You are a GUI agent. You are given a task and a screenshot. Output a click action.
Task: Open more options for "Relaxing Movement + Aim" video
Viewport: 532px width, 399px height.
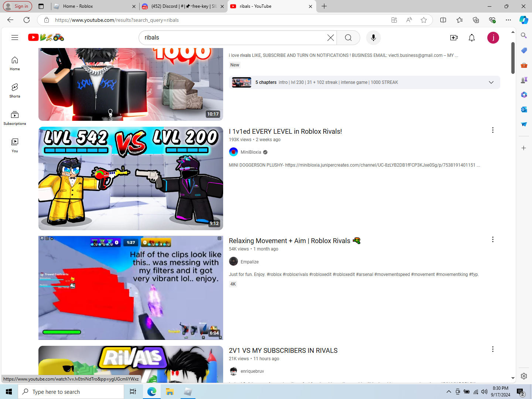493,239
